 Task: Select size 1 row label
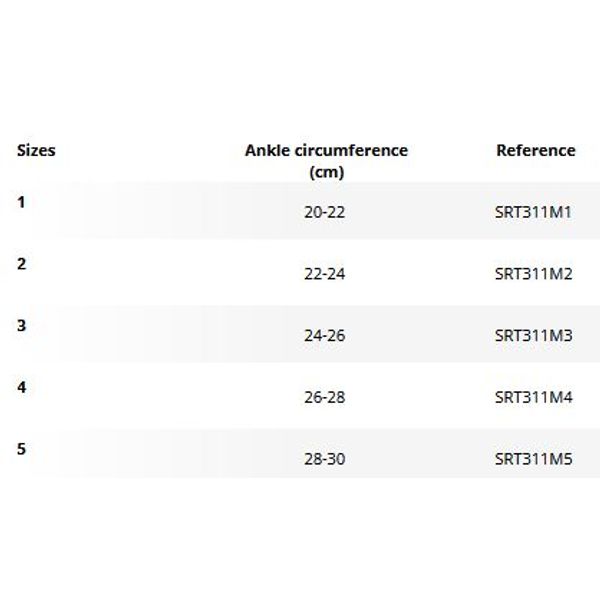pyautogui.click(x=21, y=202)
